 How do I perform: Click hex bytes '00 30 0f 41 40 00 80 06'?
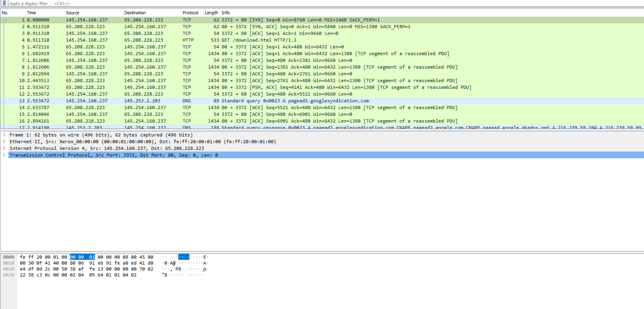[52, 263]
